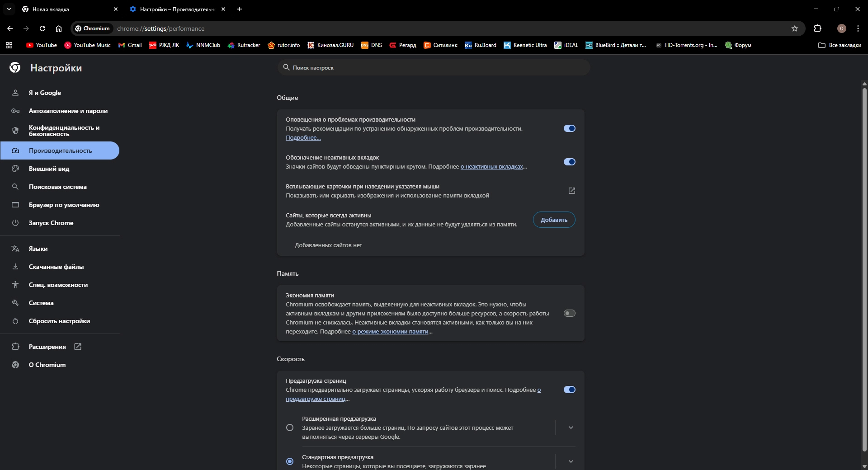Open hover card settings via external link icon
This screenshot has height=470, width=868.
click(571, 191)
